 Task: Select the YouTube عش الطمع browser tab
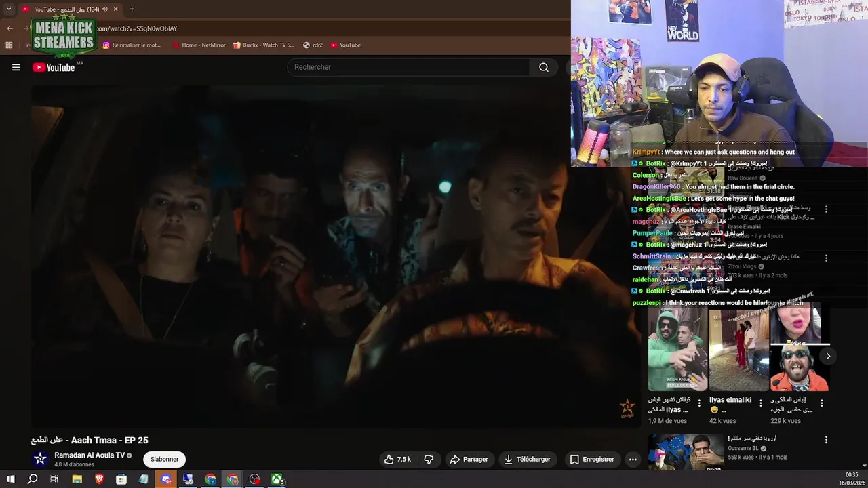click(71, 9)
